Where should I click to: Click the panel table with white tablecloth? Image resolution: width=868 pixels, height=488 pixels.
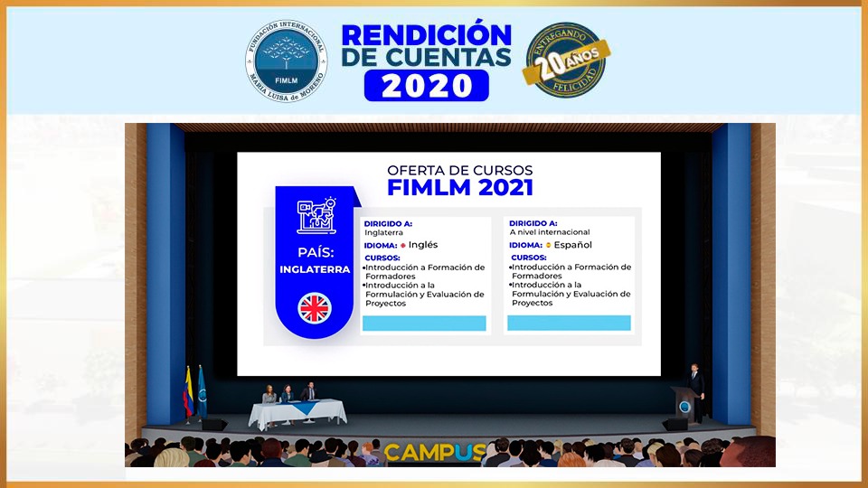click(297, 413)
